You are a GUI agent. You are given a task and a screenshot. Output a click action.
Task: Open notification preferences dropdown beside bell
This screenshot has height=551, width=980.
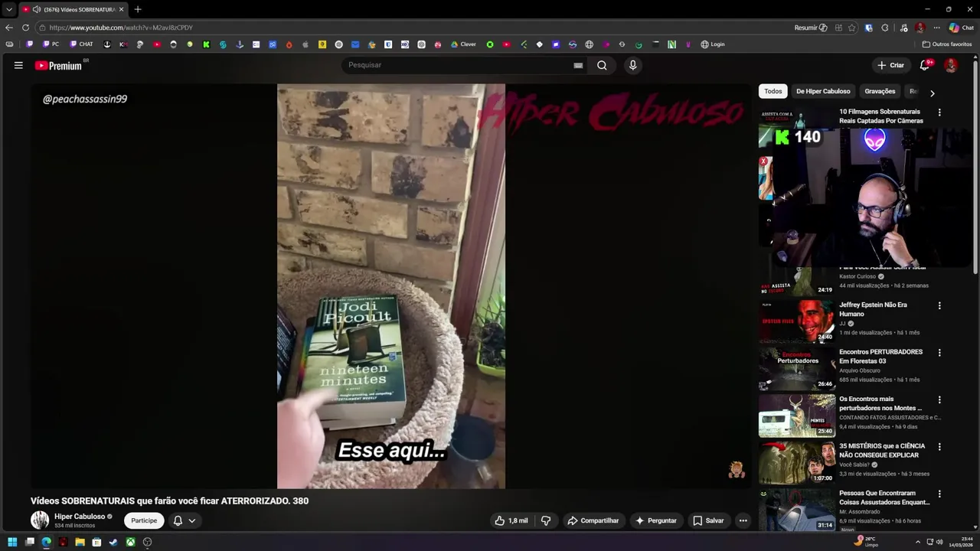(x=192, y=520)
